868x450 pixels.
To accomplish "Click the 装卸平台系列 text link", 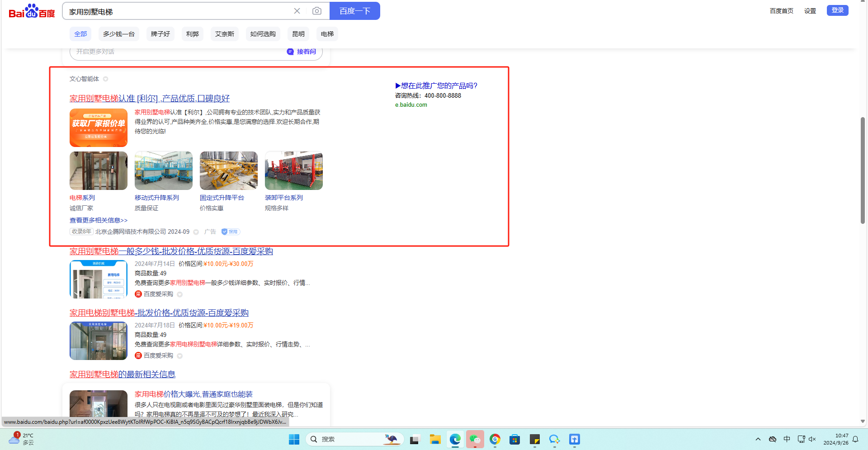I will pyautogui.click(x=284, y=198).
